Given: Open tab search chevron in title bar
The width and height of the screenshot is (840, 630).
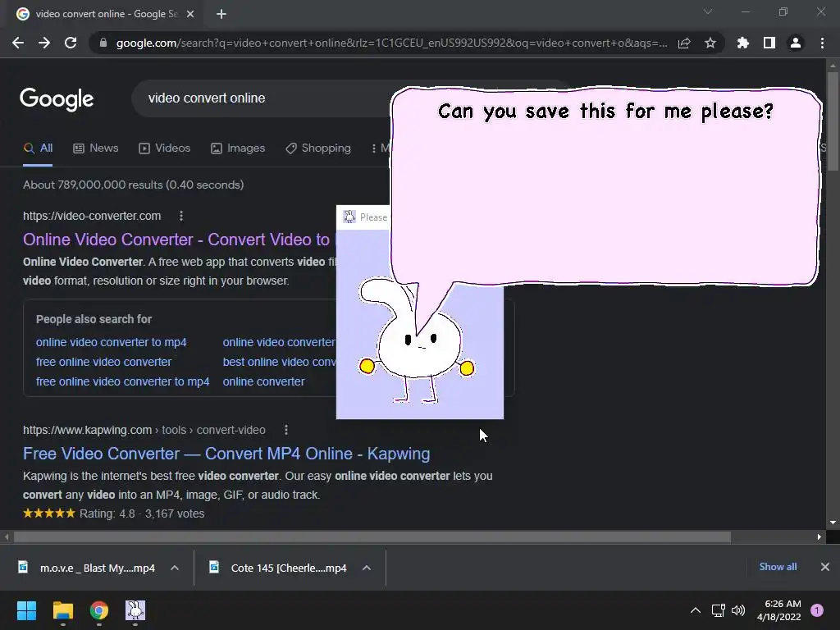Looking at the screenshot, I should (x=708, y=11).
